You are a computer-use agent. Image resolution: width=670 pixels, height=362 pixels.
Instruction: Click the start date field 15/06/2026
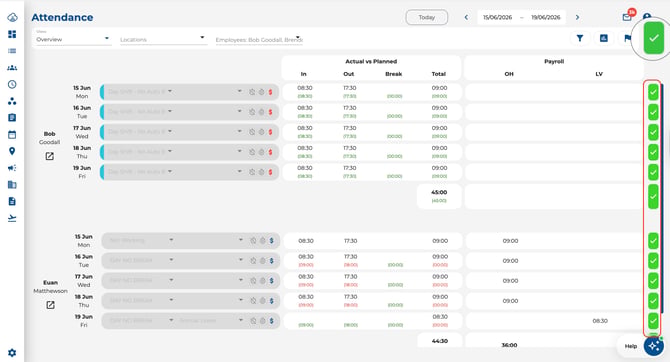(x=497, y=17)
